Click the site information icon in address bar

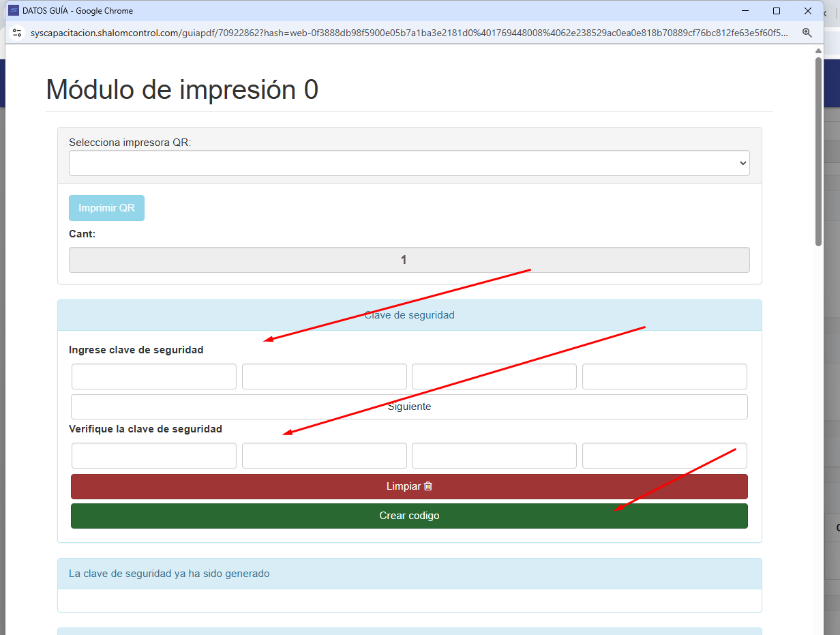[x=18, y=33]
